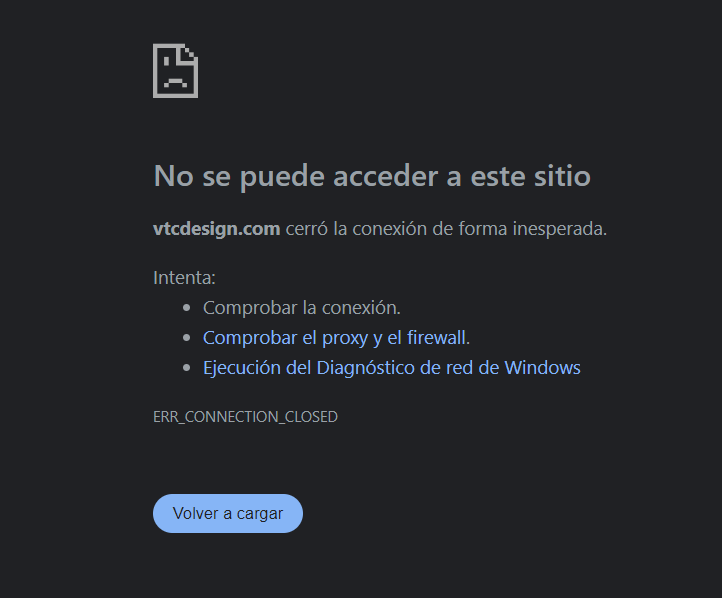Click the folded corner of the error page icon
The height and width of the screenshot is (598, 722).
click(x=192, y=52)
